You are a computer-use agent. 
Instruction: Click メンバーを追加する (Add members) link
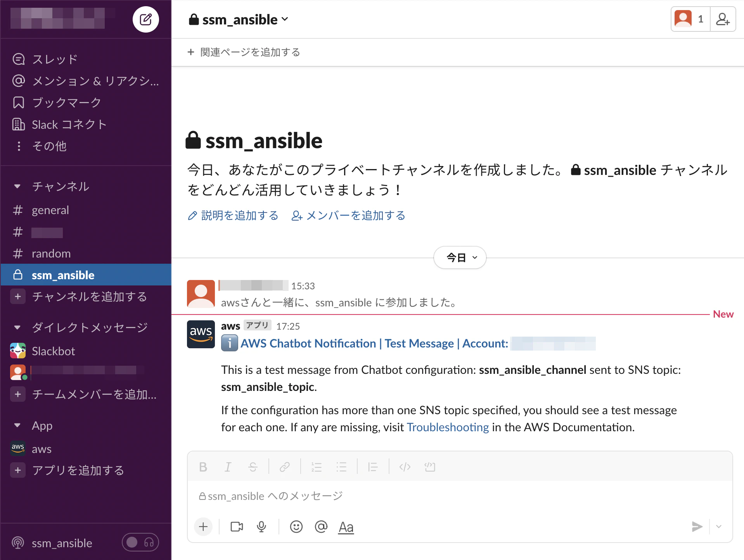348,215
